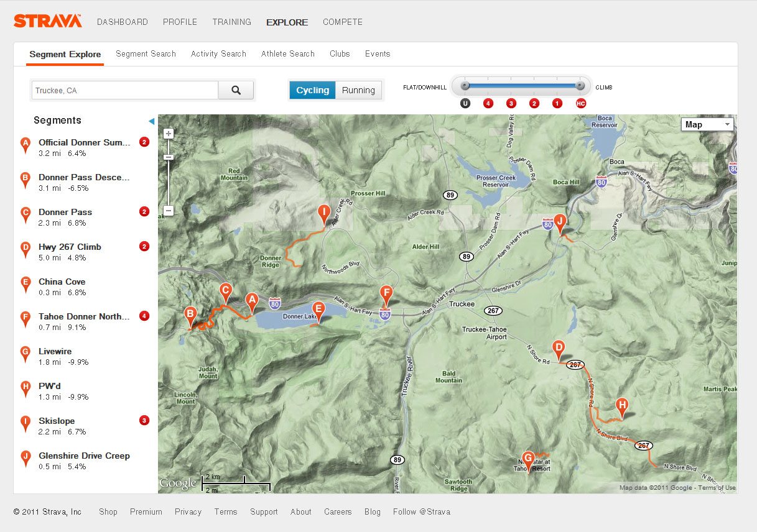Screen dimensions: 757x532
Task: Click the category 3 climb marker
Action: click(511, 103)
